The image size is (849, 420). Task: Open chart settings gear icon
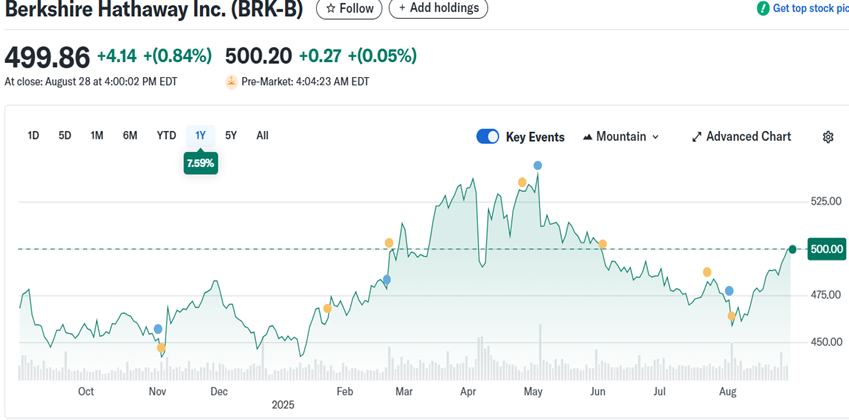click(827, 137)
